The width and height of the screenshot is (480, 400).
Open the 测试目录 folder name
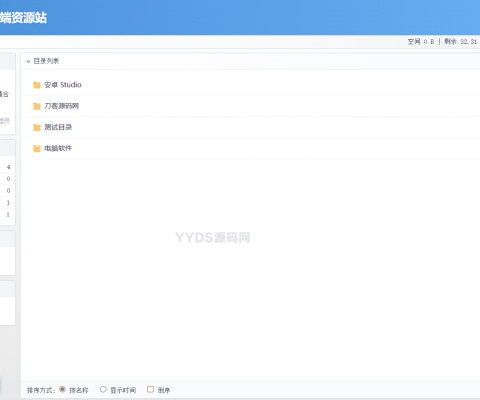pos(58,127)
